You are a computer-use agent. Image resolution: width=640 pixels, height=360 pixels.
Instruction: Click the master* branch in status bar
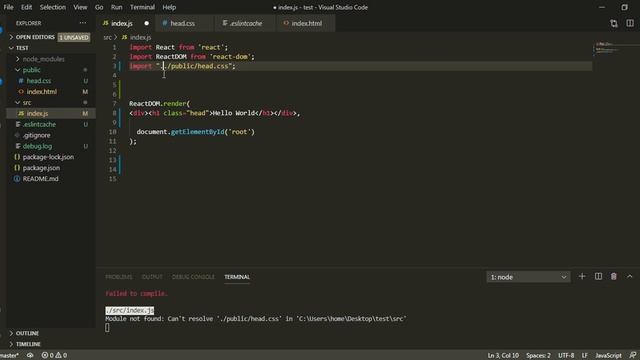coord(9,356)
